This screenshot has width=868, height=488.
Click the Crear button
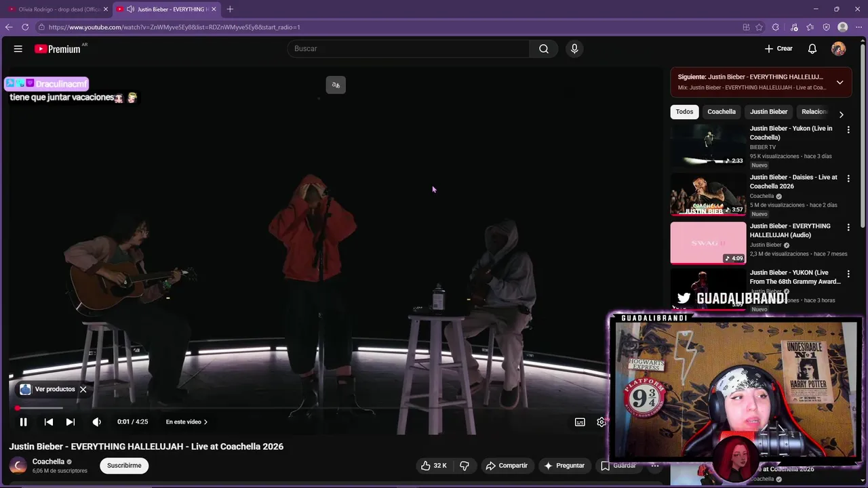(x=778, y=49)
